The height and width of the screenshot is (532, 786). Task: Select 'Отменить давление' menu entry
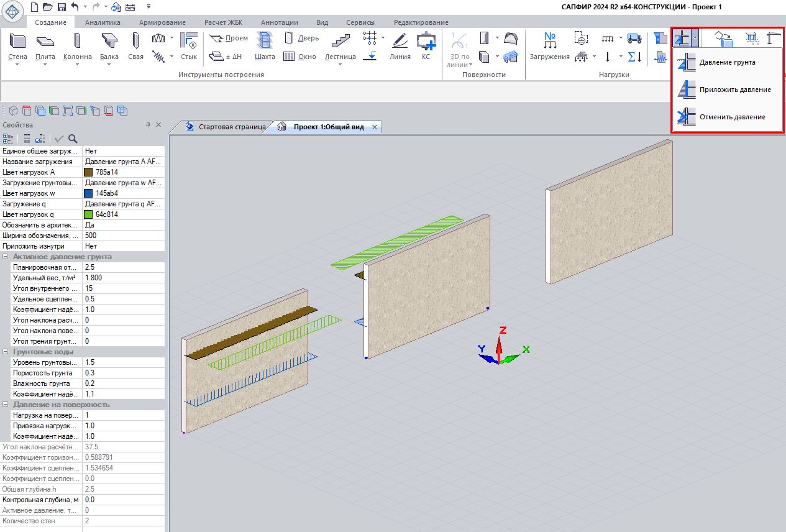pyautogui.click(x=732, y=117)
